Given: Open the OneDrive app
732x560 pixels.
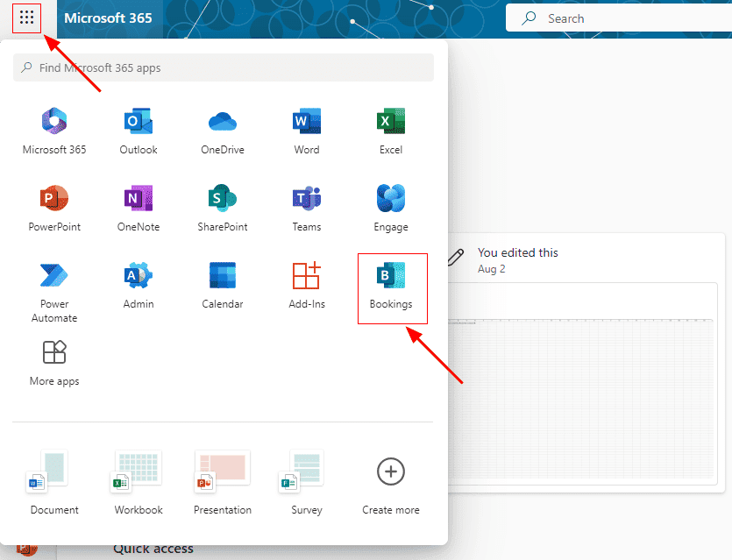Looking at the screenshot, I should pos(223,131).
